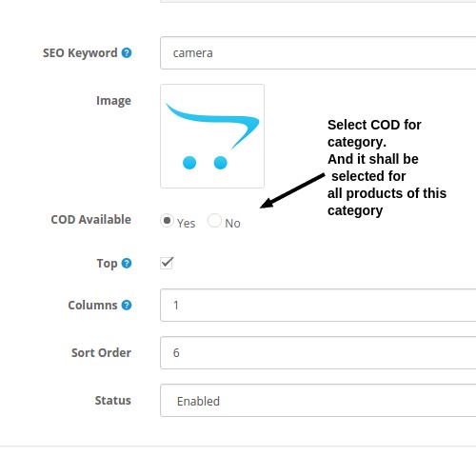Screen dimensions: 476x476
Task: Click the Columns label text
Action: [x=92, y=305]
